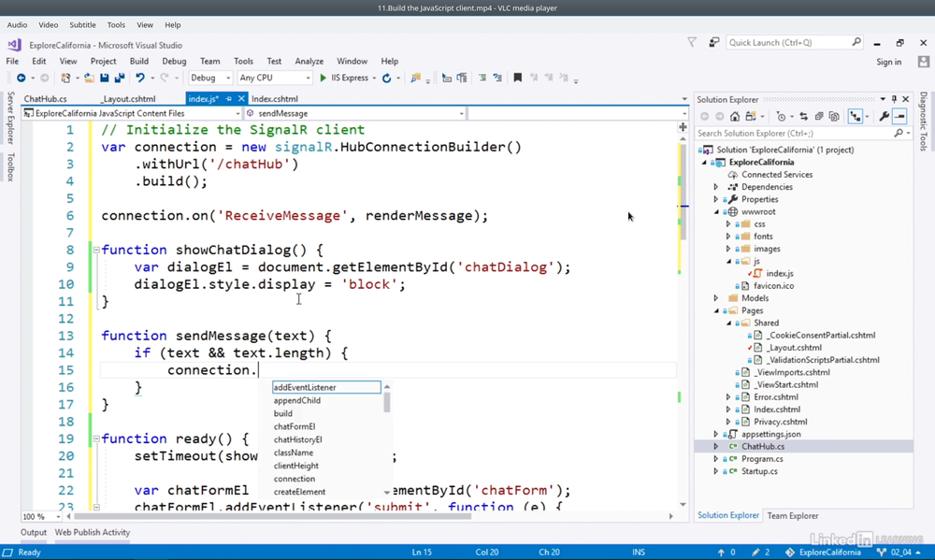
Task: Click the Save All toolbar icon
Action: 120,79
